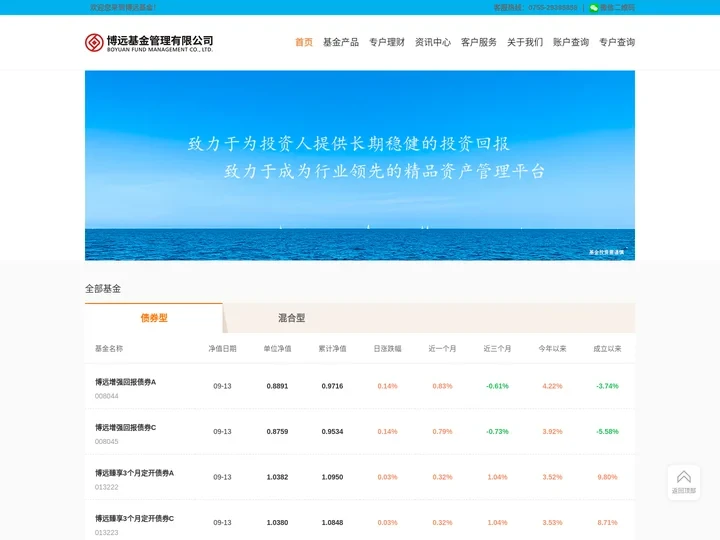Click the 全部基金 section heading
The height and width of the screenshot is (540, 720).
click(x=103, y=289)
